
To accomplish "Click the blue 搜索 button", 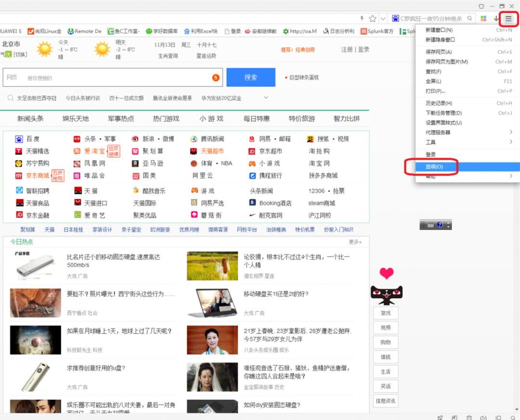I will point(251,77).
